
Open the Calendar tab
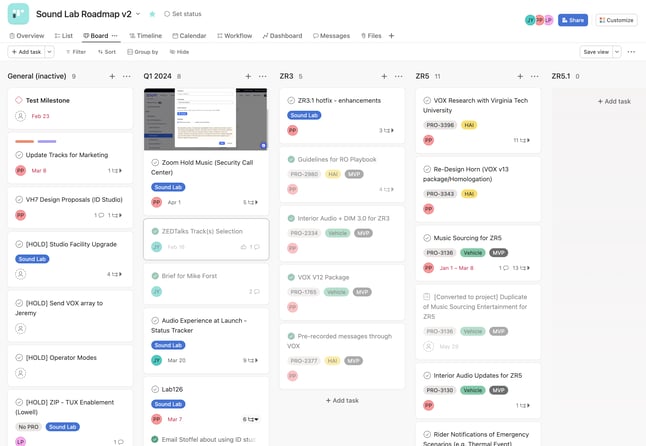click(189, 36)
